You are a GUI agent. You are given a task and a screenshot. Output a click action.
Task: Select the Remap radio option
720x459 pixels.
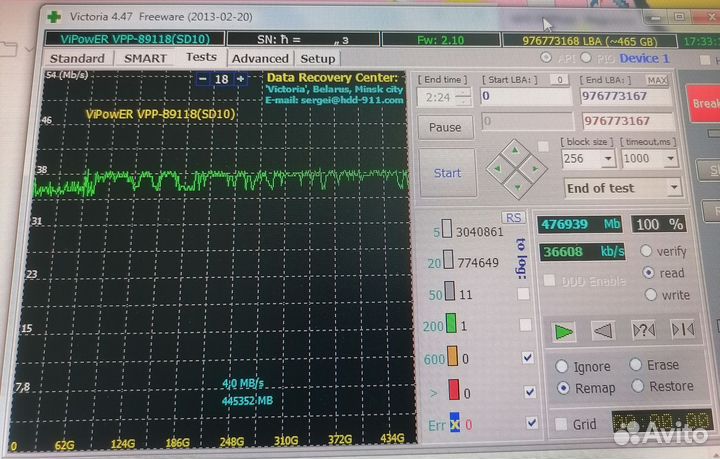(563, 388)
